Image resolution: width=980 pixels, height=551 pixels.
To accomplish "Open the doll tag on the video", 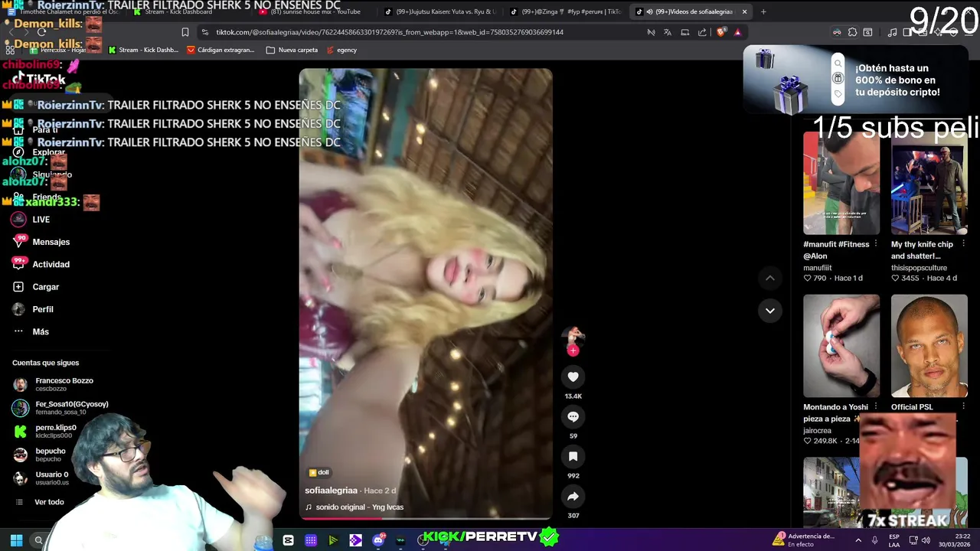I will point(318,472).
